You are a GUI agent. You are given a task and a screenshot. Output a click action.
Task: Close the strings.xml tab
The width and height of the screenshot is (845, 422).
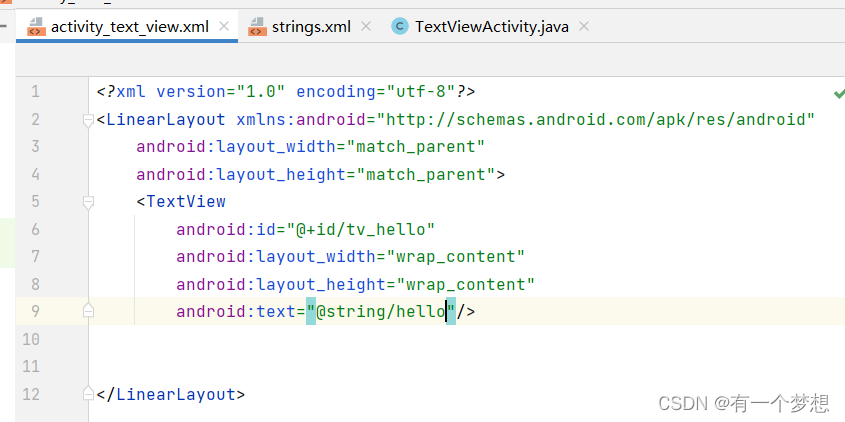pos(365,26)
